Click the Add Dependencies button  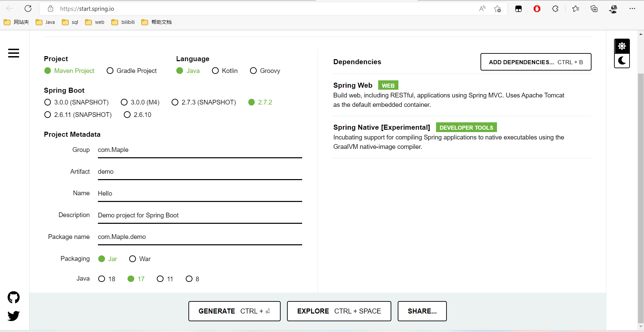click(x=536, y=62)
